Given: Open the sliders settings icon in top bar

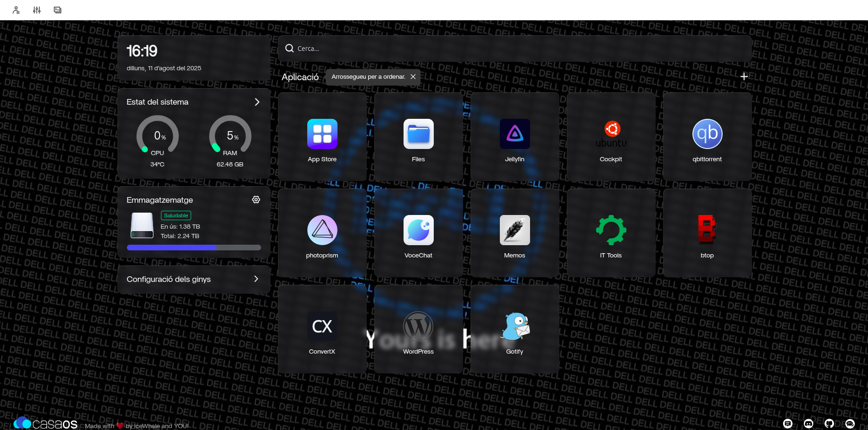Looking at the screenshot, I should tap(37, 10).
